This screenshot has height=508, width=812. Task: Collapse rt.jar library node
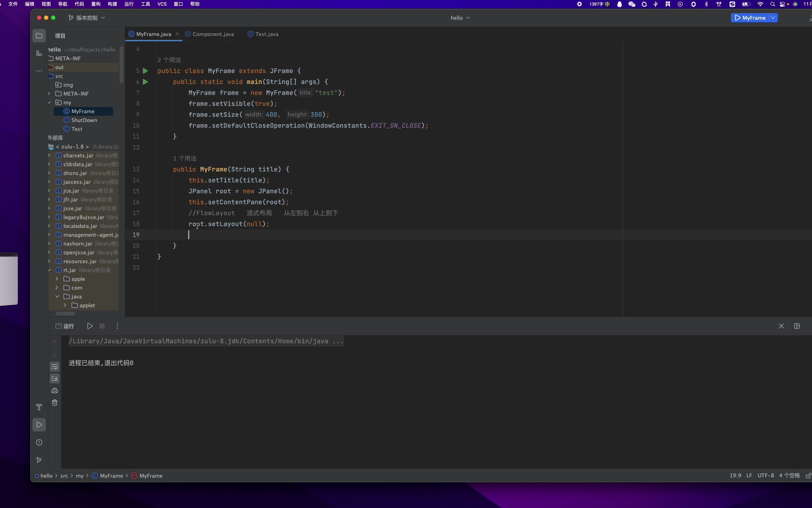tap(49, 270)
